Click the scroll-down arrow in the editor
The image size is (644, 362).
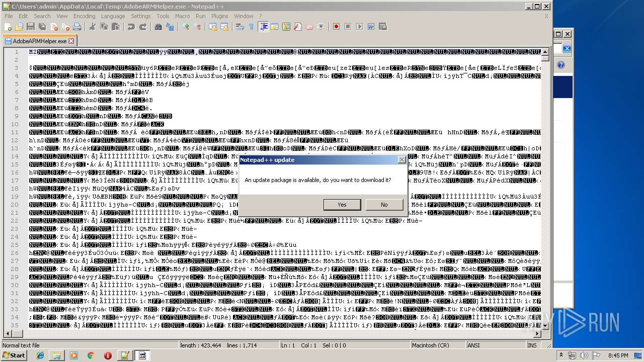[546, 325]
